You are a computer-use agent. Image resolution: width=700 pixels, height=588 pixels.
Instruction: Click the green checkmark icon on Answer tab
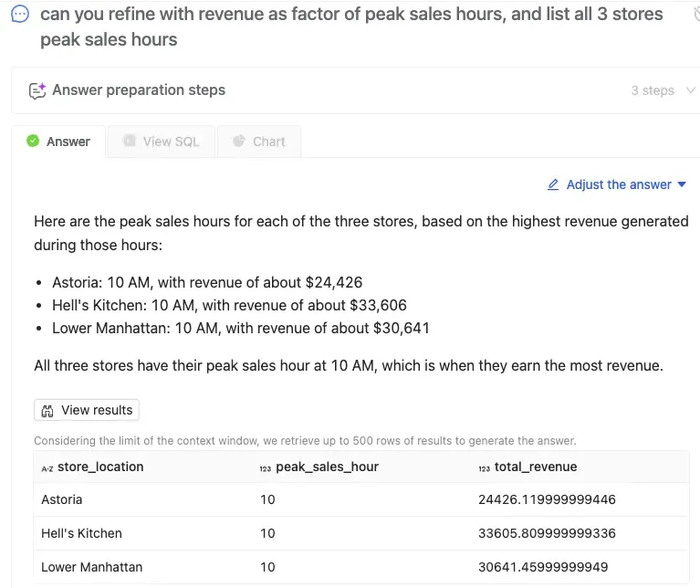(33, 142)
